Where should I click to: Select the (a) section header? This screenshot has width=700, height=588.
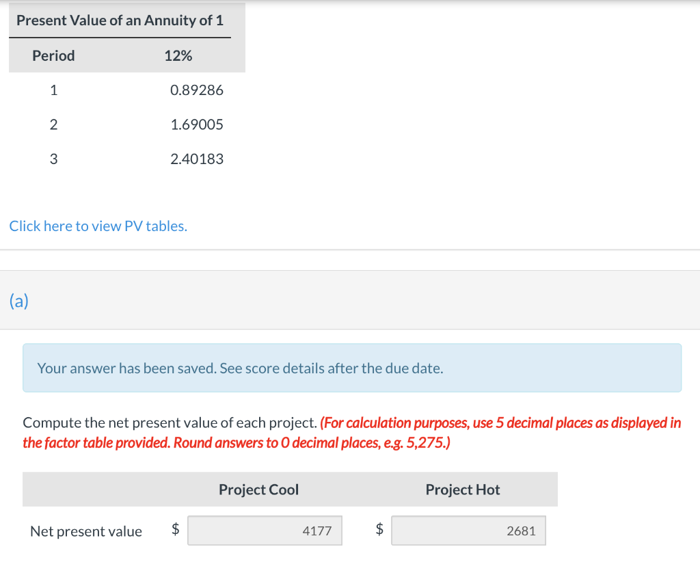pos(19,300)
